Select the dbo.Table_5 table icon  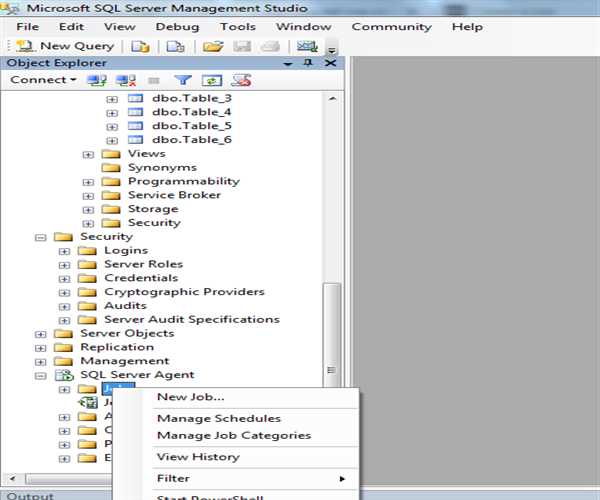pos(135,126)
